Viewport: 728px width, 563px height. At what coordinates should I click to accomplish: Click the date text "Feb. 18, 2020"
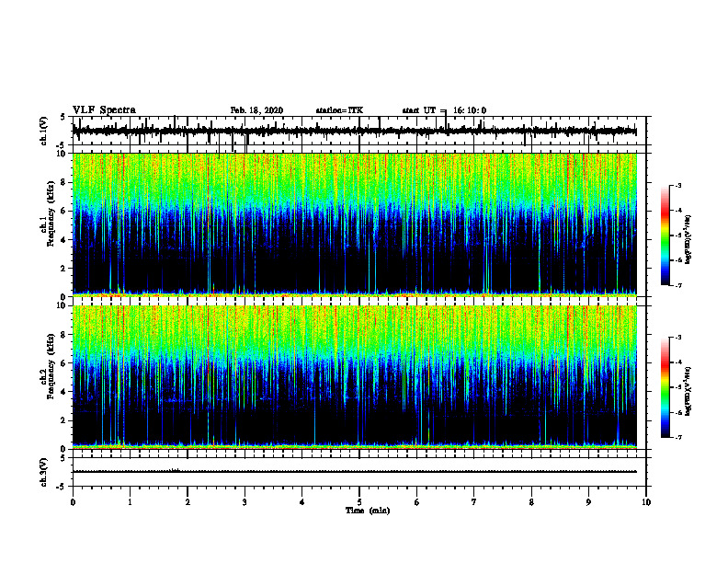tap(256, 110)
